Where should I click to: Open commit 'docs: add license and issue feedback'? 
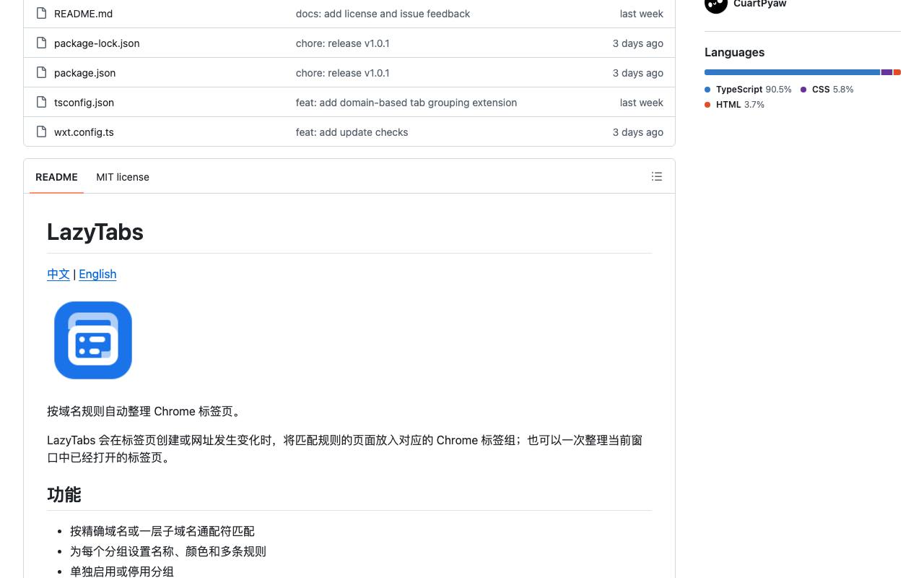(x=383, y=14)
